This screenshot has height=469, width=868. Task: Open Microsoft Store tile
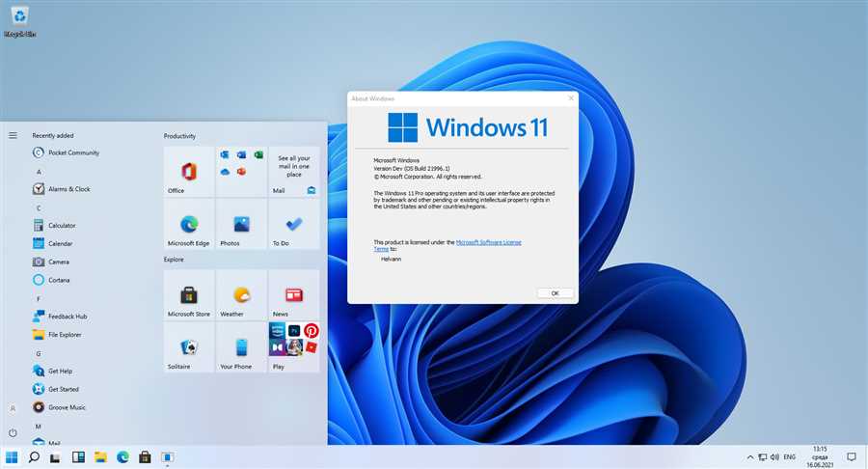click(x=189, y=294)
